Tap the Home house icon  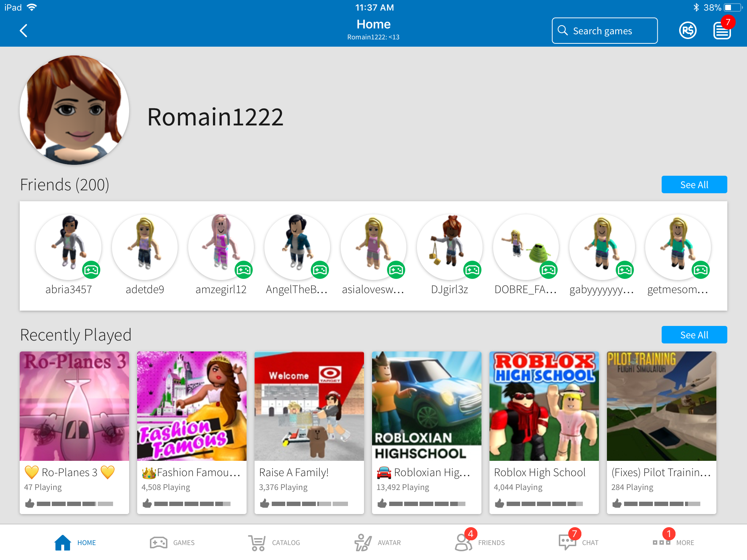point(62,542)
